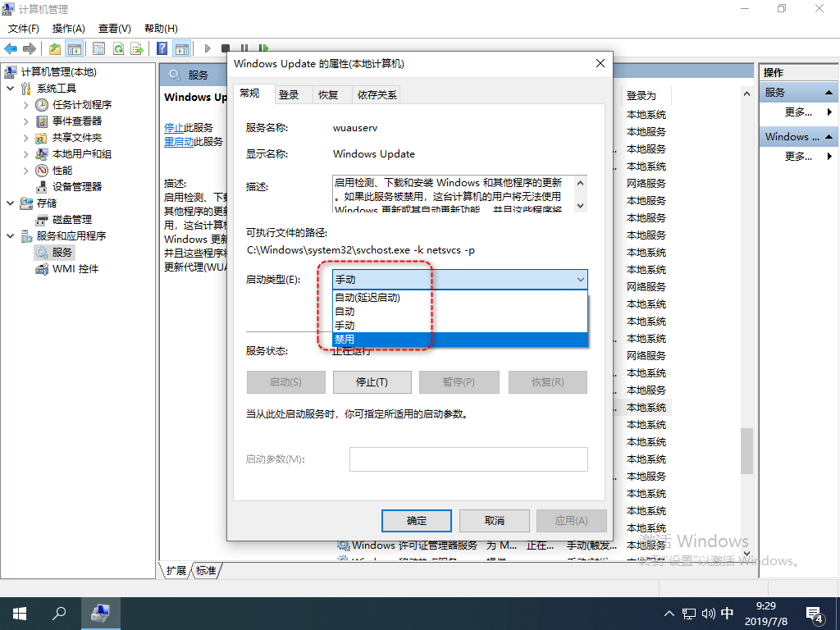This screenshot has width=840, height=630.
Task: Expand 更多 under 服务 in actions pane
Action: point(799,112)
